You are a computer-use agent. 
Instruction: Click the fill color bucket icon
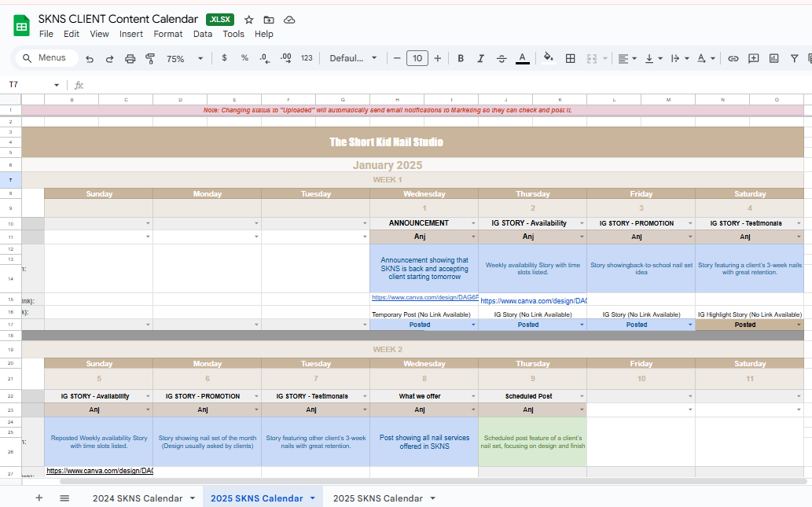click(x=549, y=58)
